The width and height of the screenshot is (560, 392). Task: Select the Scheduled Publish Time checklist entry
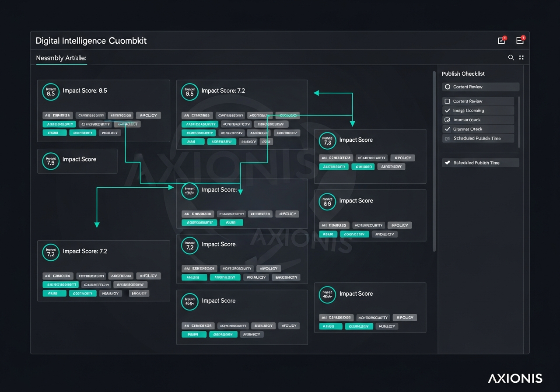pos(480,162)
